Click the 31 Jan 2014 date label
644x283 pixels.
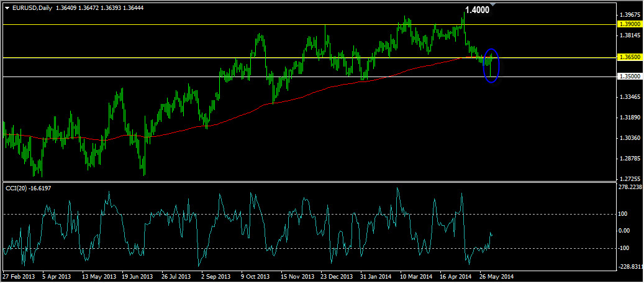[376, 276]
